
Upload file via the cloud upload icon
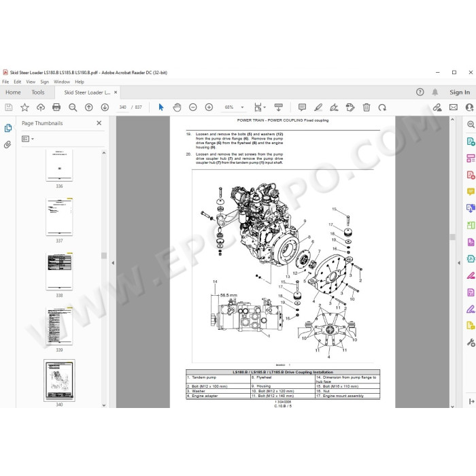tap(41, 107)
